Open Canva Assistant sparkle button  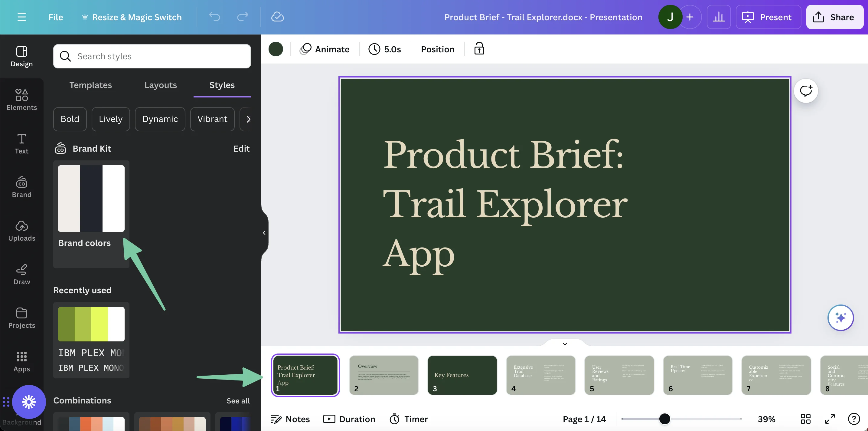[840, 317]
